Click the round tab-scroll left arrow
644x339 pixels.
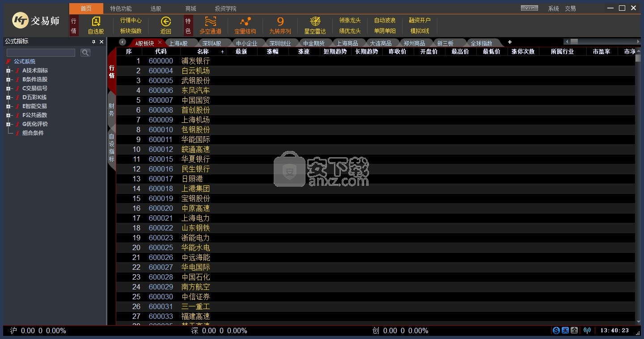click(123, 42)
